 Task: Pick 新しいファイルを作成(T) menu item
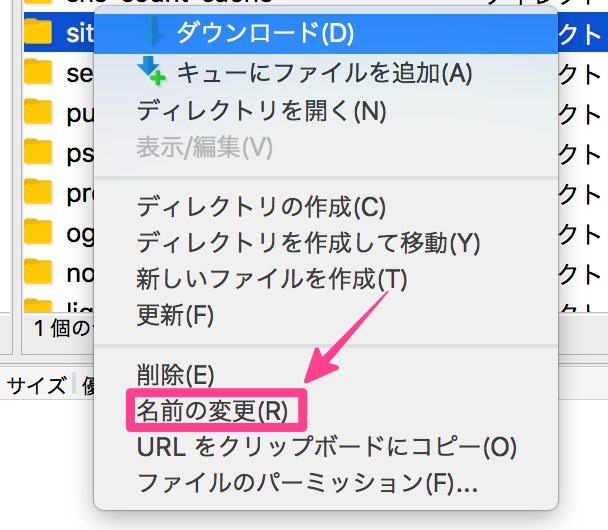[x=326, y=279]
